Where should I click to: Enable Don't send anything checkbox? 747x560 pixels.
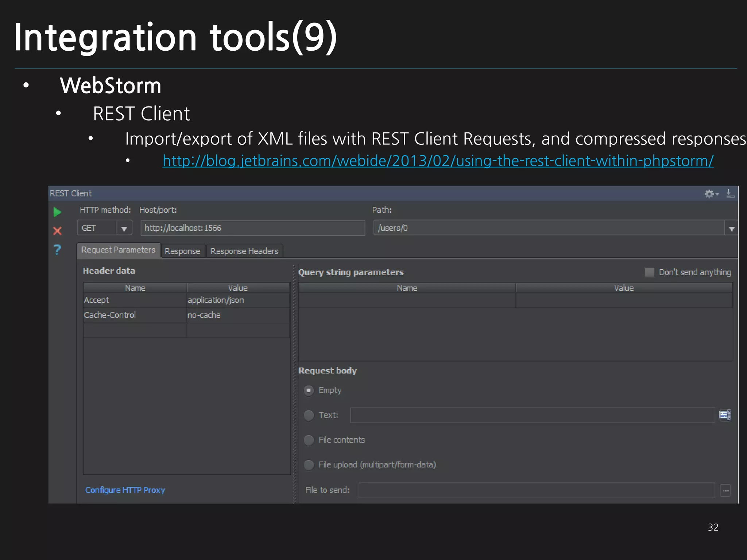pos(649,272)
